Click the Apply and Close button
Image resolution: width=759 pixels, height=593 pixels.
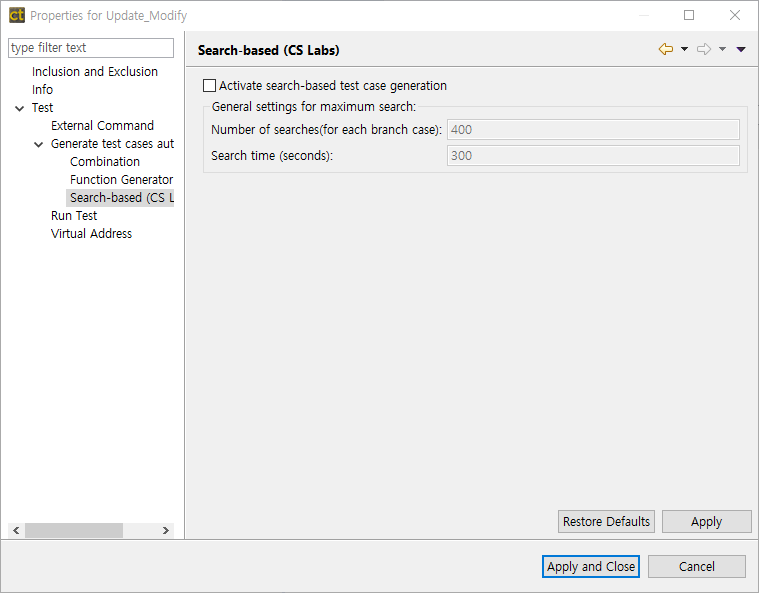591,566
